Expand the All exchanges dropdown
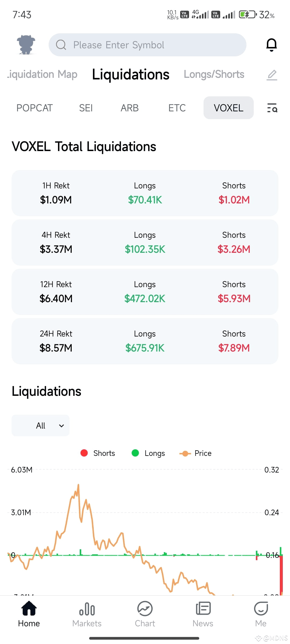This screenshot has height=644, width=290. (41, 426)
